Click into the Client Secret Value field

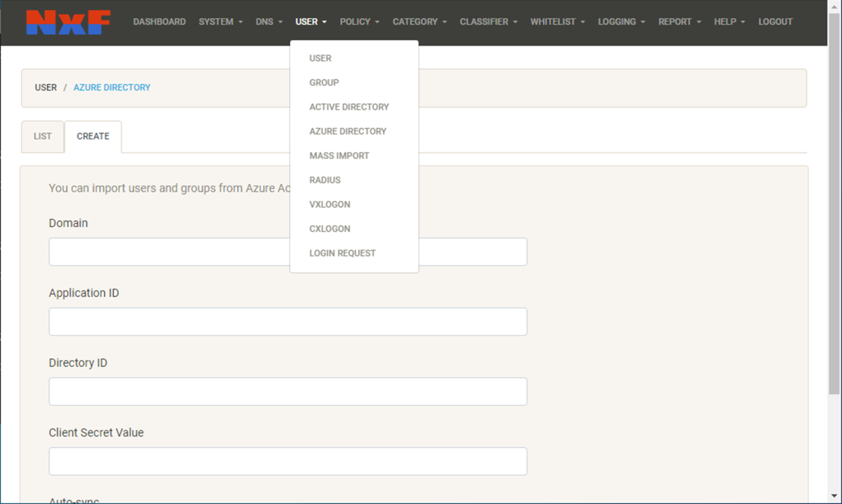pos(288,461)
